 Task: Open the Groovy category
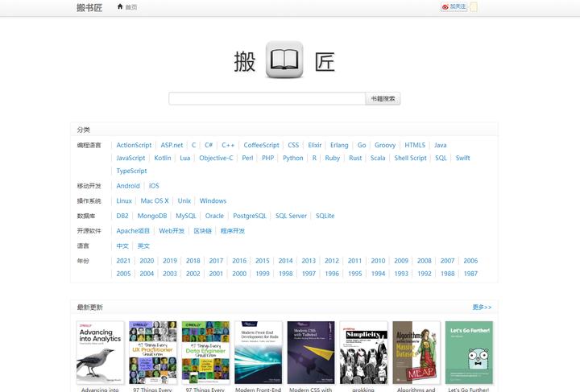coord(385,145)
